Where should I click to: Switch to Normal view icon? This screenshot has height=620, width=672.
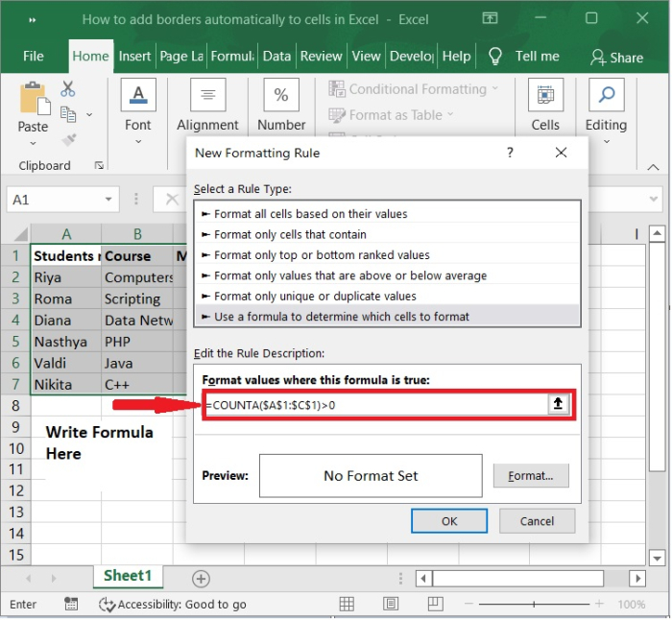tap(347, 605)
